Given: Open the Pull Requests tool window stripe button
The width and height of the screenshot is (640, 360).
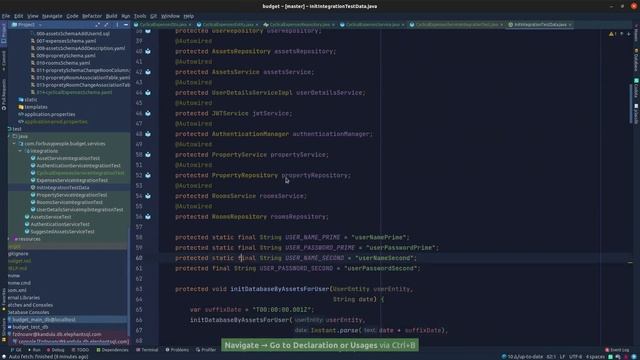Looking at the screenshot, I should point(4,94).
